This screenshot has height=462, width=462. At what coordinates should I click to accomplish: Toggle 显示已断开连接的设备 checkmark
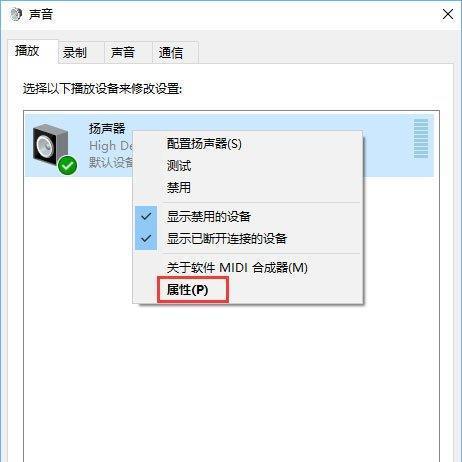click(146, 239)
